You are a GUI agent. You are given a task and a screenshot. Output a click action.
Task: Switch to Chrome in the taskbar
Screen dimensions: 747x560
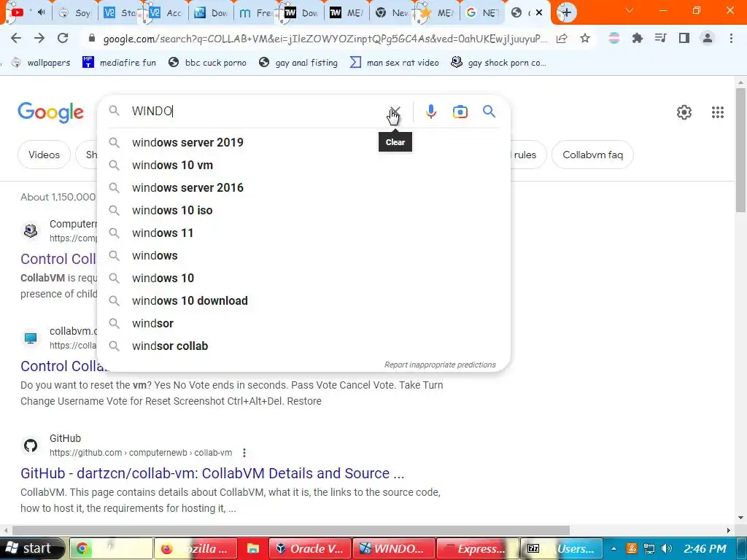[x=111, y=548]
